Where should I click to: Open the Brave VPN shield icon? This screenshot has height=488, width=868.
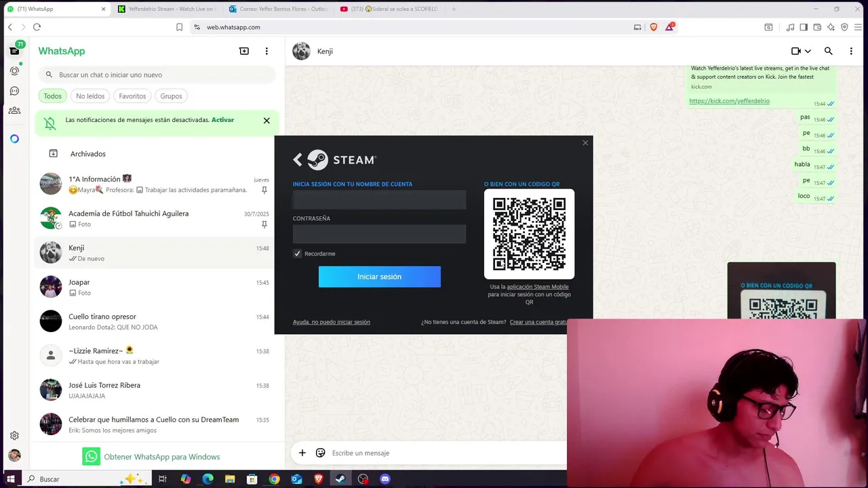844,27
